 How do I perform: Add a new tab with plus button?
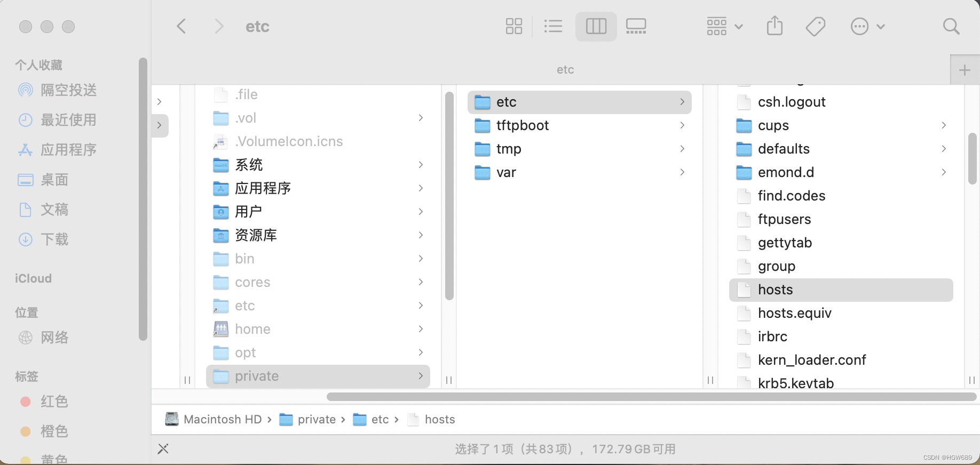[965, 70]
